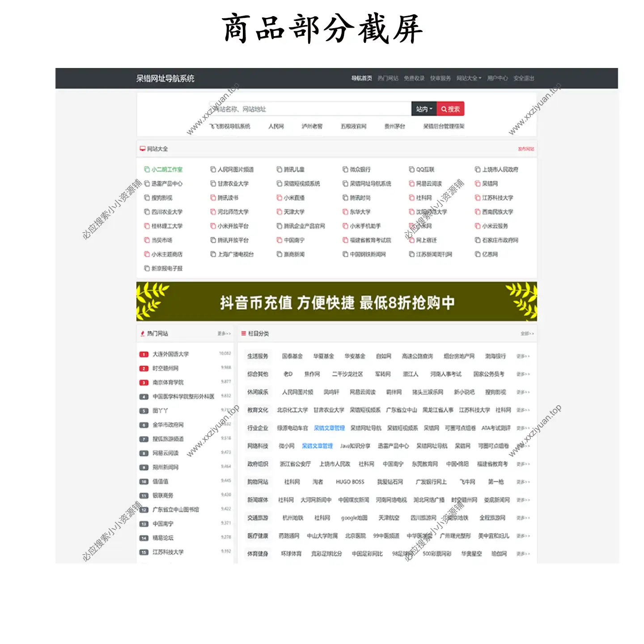Click the icon beside 新京报电子报
Screen dimensions: 644x644
147,268
